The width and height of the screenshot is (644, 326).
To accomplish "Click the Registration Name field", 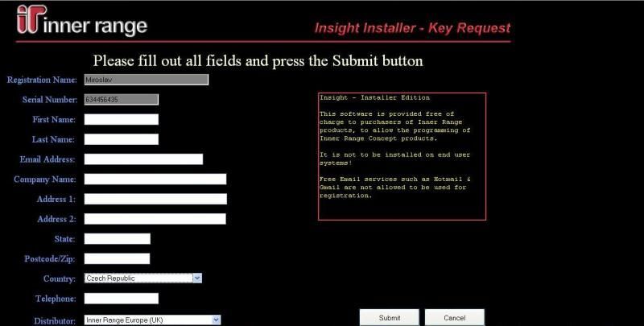I will point(146,80).
